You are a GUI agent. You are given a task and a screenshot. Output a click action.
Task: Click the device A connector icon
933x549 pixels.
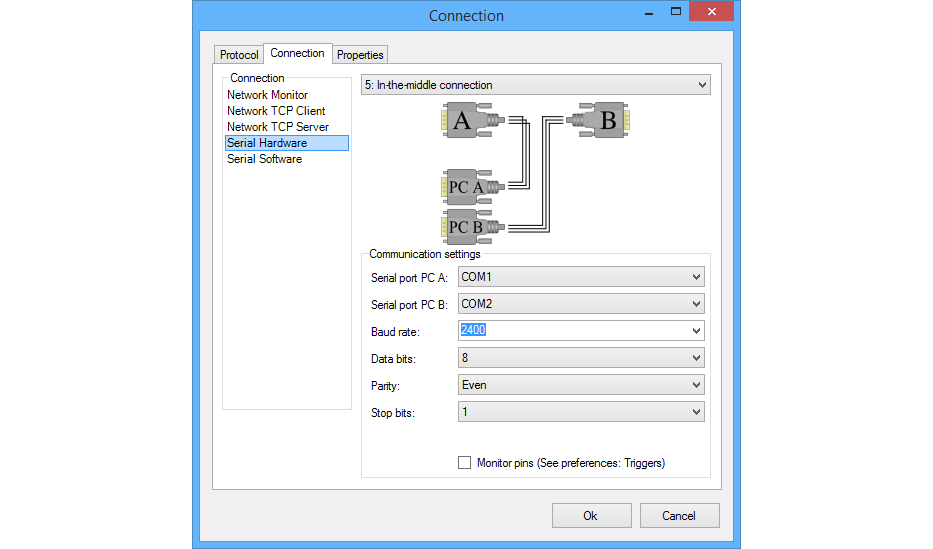tap(473, 120)
